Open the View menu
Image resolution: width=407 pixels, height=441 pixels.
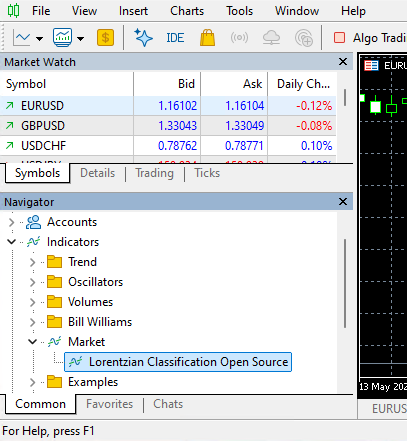pyautogui.click(x=84, y=11)
